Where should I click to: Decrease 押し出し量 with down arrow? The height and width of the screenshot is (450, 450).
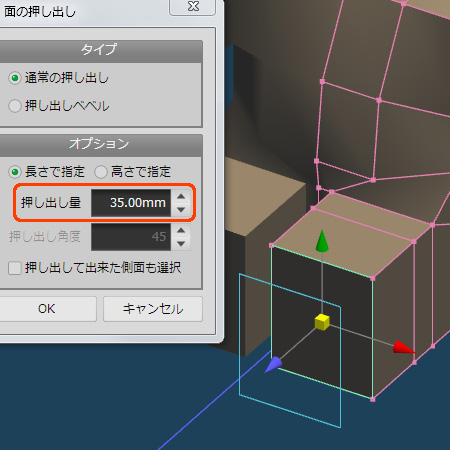coord(181,210)
